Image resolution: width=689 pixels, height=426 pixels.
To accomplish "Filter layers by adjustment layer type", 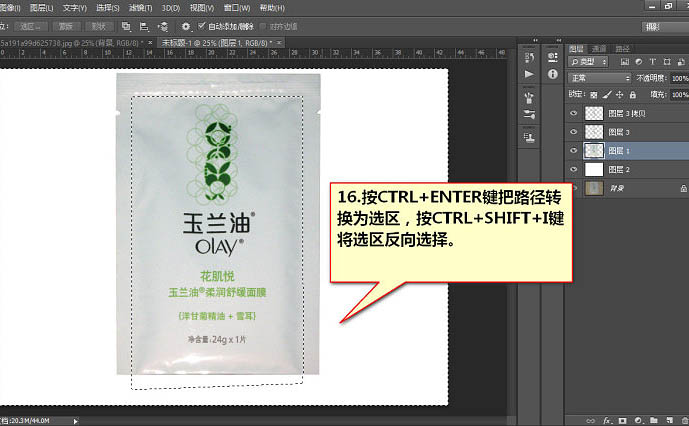I will pos(638,62).
